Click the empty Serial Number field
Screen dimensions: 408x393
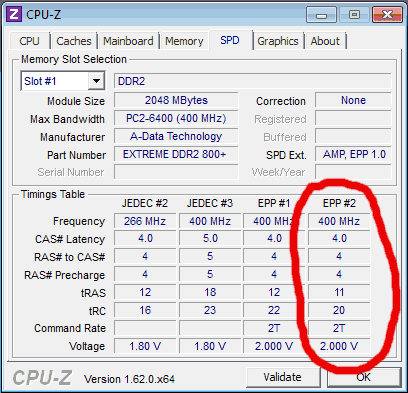coord(176,172)
